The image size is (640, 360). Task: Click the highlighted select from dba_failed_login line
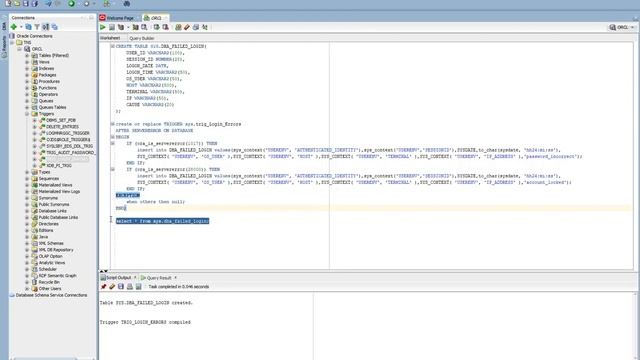pyautogui.click(x=162, y=221)
